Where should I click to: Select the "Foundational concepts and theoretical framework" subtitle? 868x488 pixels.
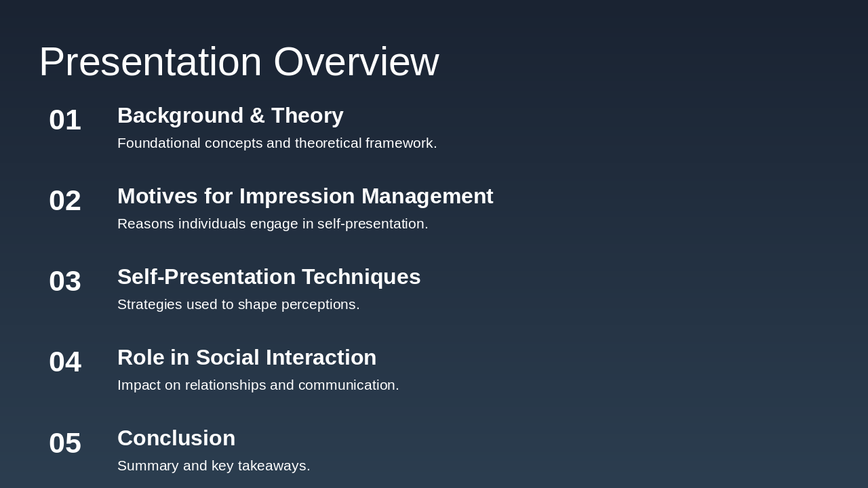(x=277, y=143)
